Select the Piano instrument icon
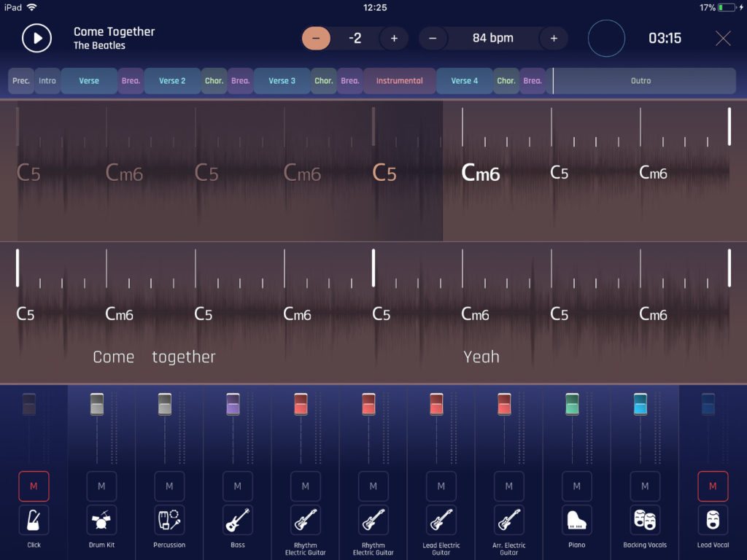The width and height of the screenshot is (747, 560). click(576, 520)
